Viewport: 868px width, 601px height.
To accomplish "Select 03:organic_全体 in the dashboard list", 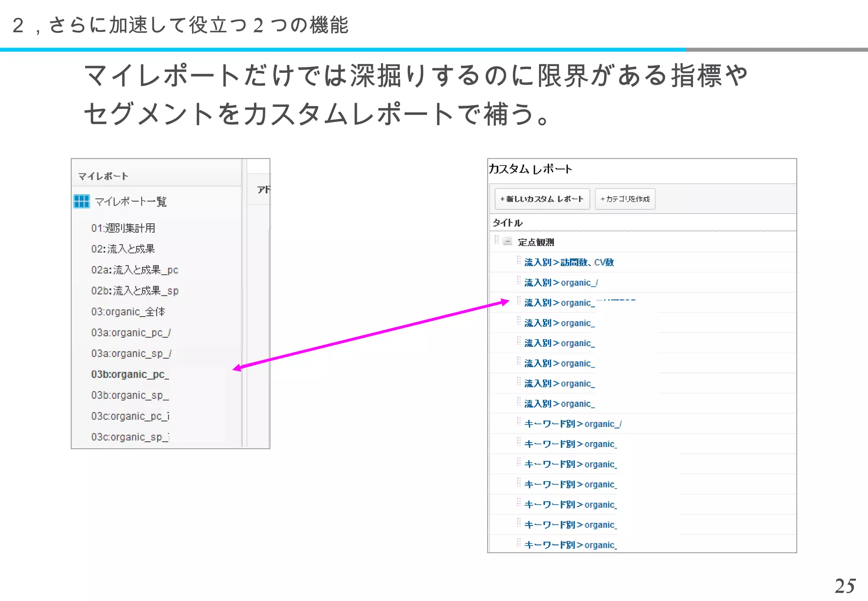I will pyautogui.click(x=128, y=312).
